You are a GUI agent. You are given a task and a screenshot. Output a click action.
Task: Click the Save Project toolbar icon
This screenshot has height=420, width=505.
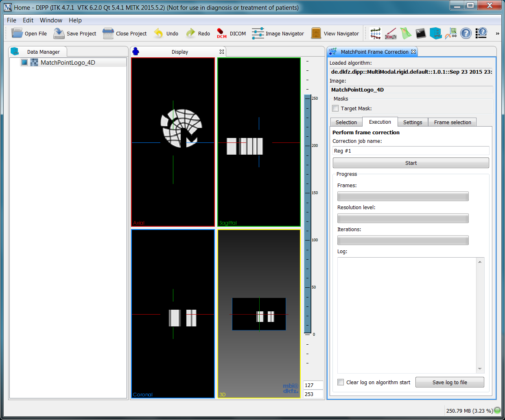(x=59, y=33)
